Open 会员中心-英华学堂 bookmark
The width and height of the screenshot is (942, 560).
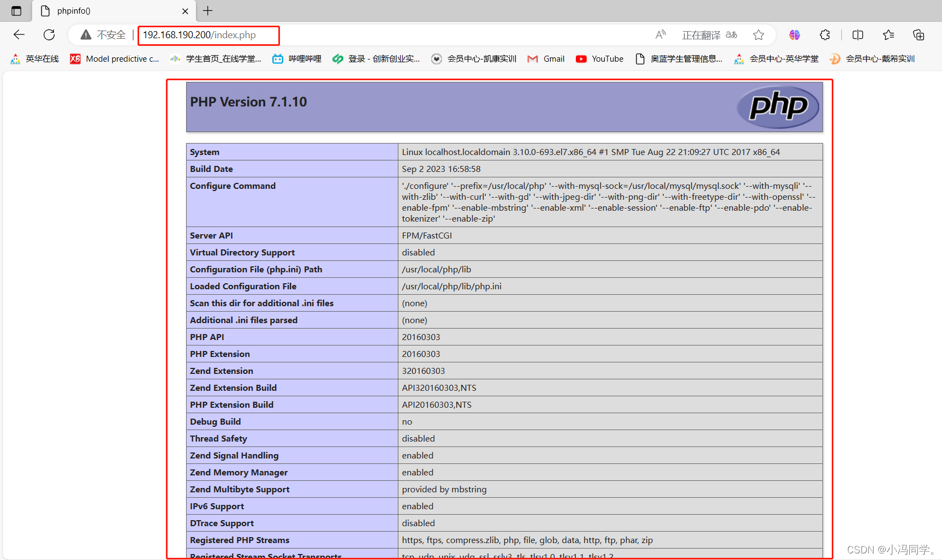click(x=776, y=59)
